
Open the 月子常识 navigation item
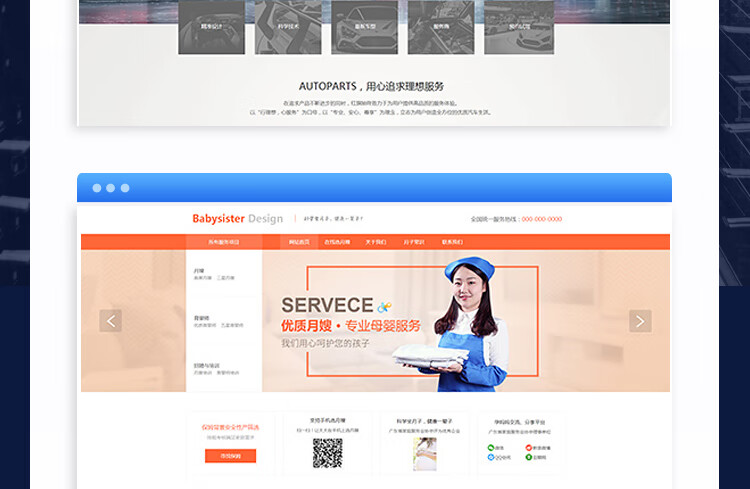coord(414,242)
